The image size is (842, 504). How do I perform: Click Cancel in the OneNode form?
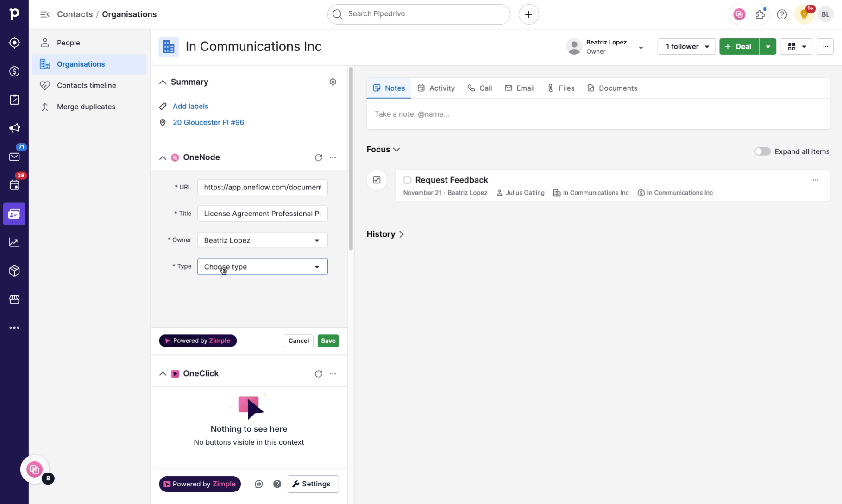click(x=299, y=341)
